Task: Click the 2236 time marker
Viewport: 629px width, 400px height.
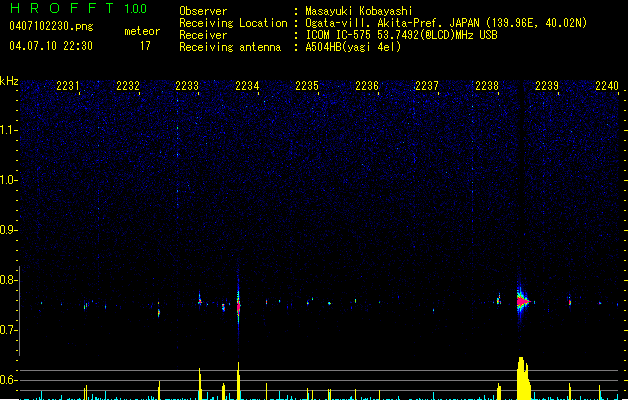Action: coord(367,86)
